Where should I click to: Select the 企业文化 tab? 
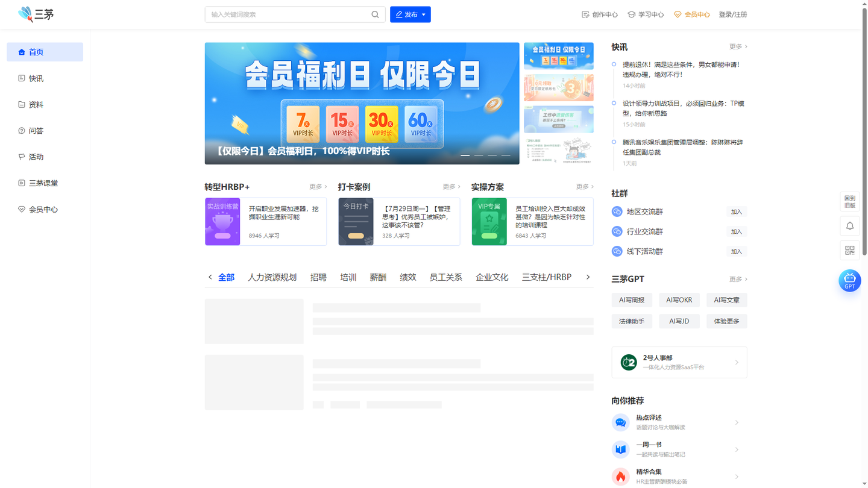pos(492,277)
